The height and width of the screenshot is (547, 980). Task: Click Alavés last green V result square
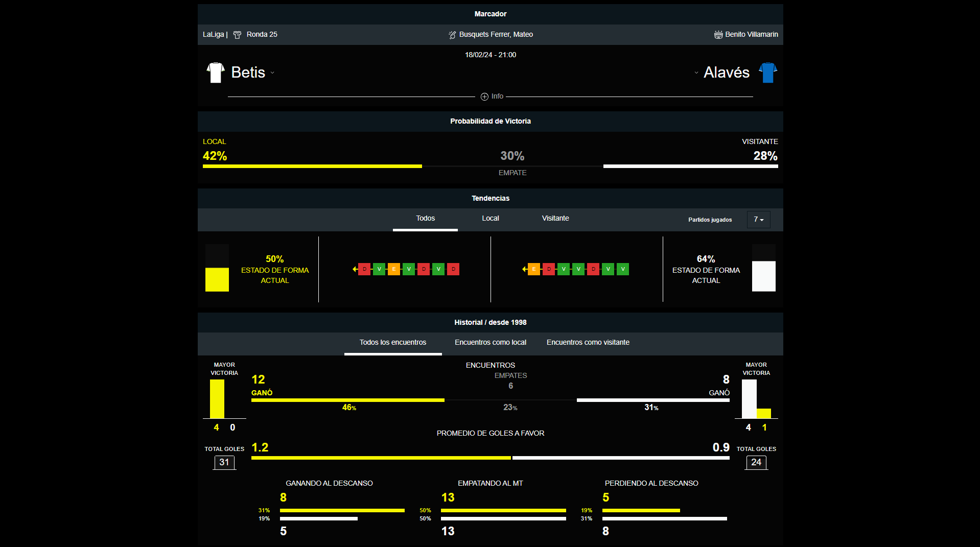point(623,269)
